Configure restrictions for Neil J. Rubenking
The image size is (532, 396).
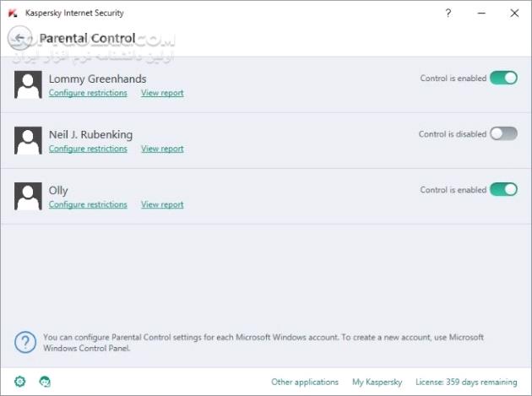tap(88, 149)
